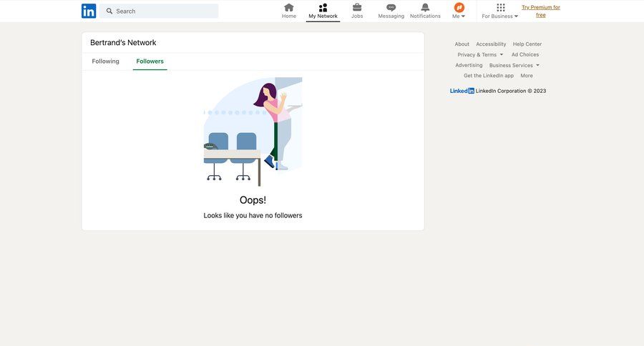Open the Messaging chat icon
The width and height of the screenshot is (644, 346).
click(391, 7)
